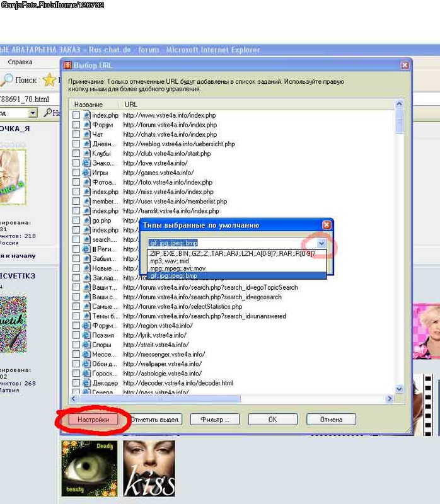Tick the Форум row checkbox
This screenshot has width=440, height=504.
point(76,125)
